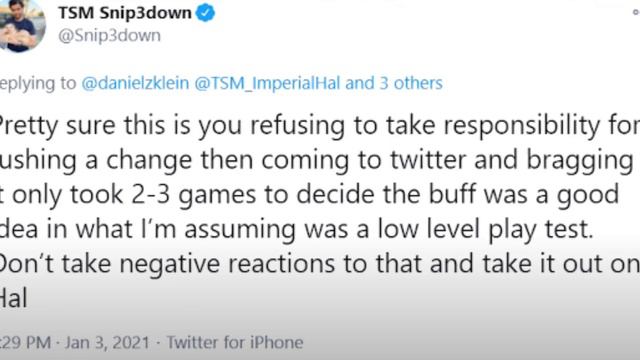Click the "Jan 3, 2021" timestamp

107,342
